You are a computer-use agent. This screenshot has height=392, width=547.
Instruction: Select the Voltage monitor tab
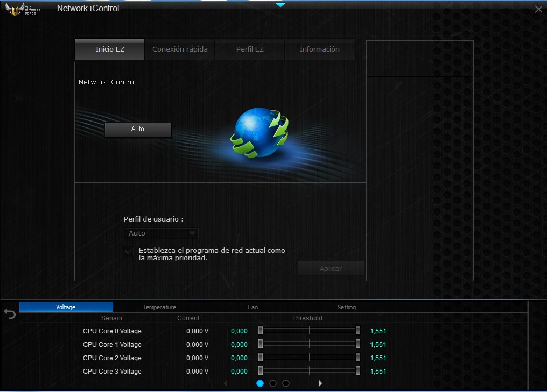click(66, 307)
